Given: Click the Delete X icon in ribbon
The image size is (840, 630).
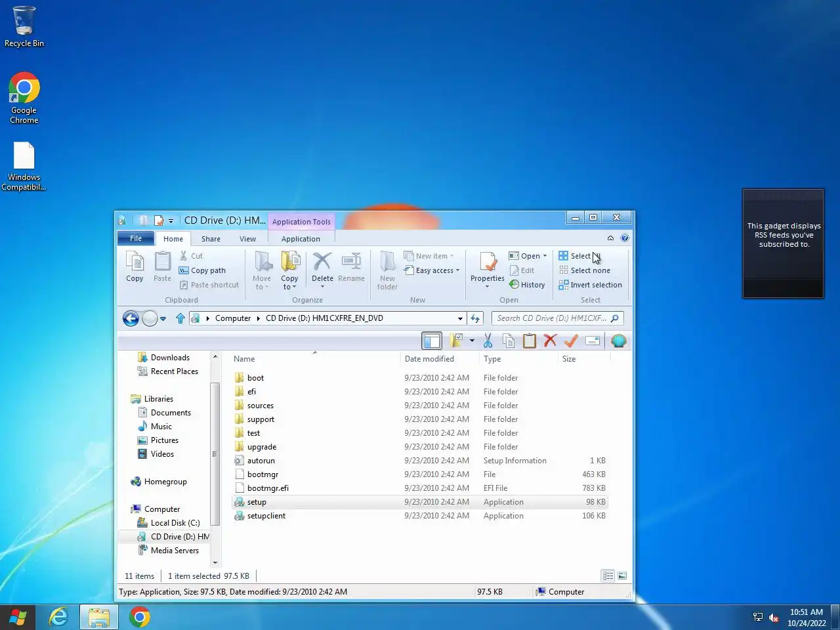Looking at the screenshot, I should pos(322,262).
